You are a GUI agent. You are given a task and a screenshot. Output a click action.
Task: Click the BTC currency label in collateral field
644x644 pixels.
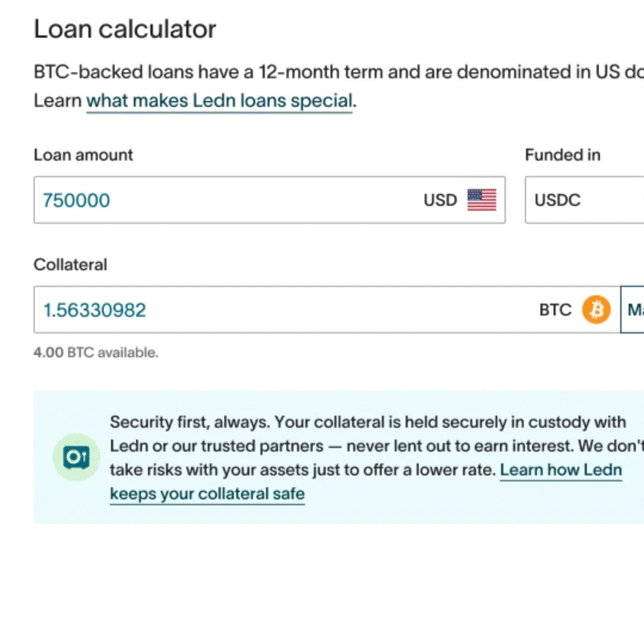[555, 309]
